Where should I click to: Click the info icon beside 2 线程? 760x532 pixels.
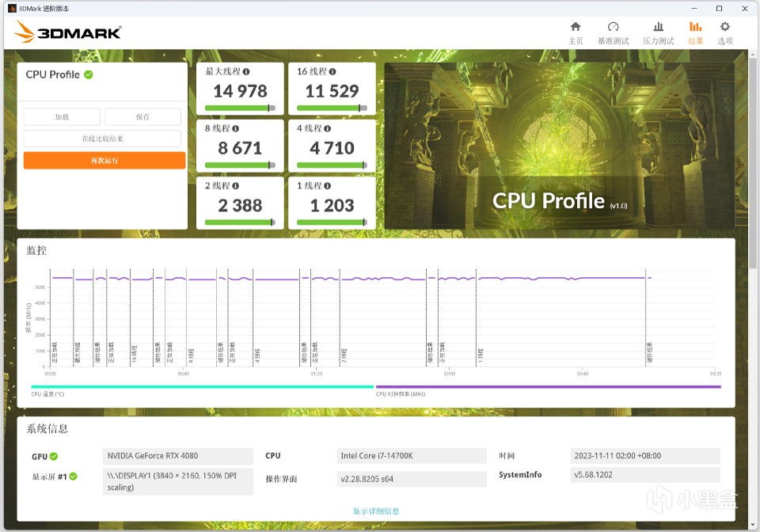pyautogui.click(x=236, y=186)
